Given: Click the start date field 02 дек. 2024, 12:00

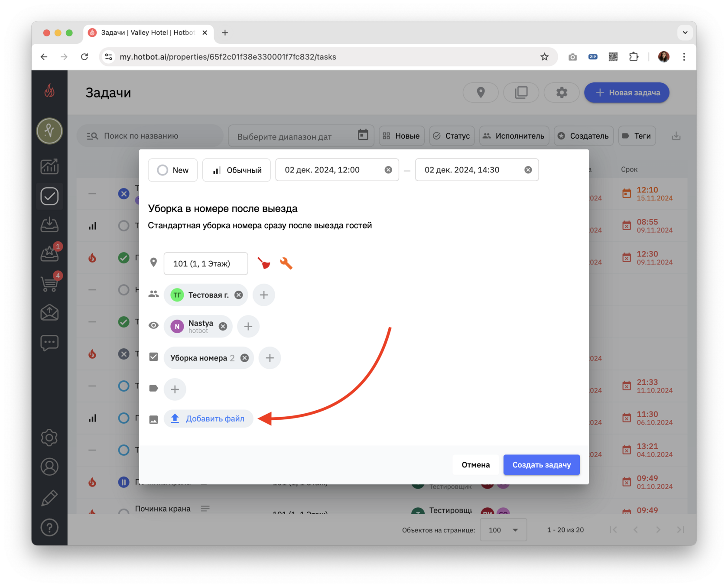Looking at the screenshot, I should [337, 170].
